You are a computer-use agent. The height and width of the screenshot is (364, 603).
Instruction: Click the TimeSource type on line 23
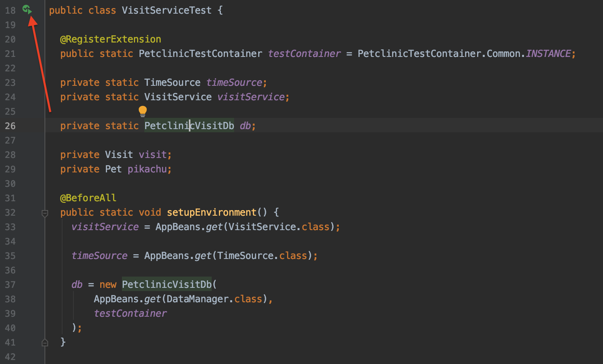point(172,82)
